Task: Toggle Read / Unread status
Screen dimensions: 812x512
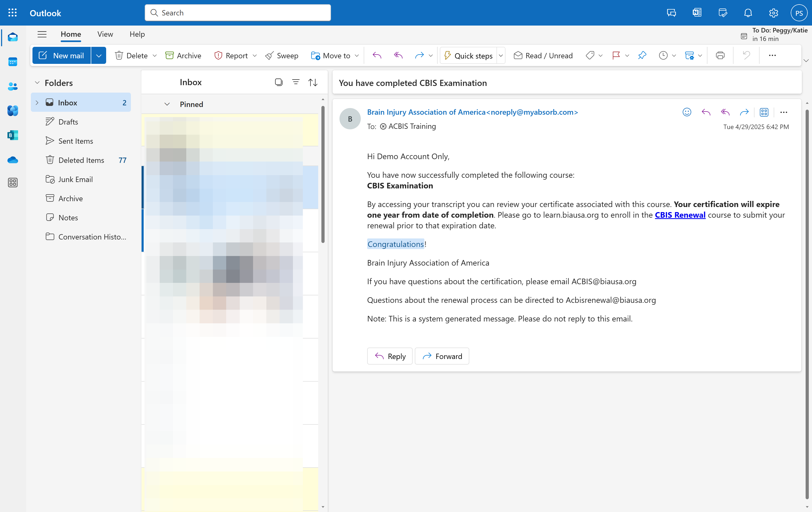Action: coord(543,55)
